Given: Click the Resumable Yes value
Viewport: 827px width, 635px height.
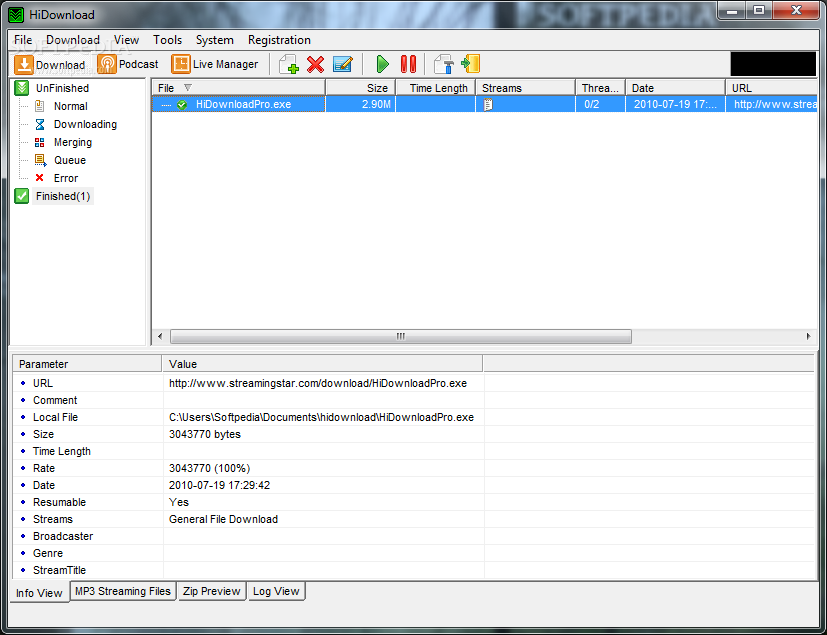Looking at the screenshot, I should tap(179, 502).
